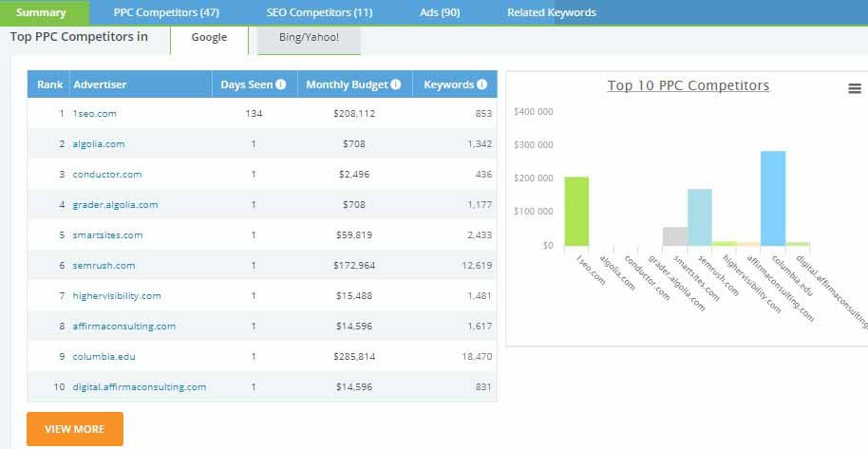Image resolution: width=868 pixels, height=449 pixels.
Task: Open the affirmaconsulting.com advertiser link
Action: coord(124,327)
